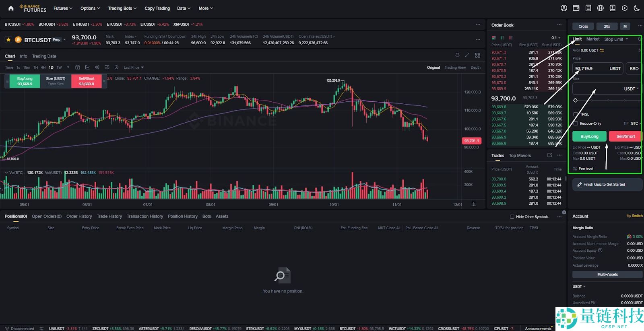Open the Options dropdown menu
The height and width of the screenshot is (331, 644).
(90, 8)
